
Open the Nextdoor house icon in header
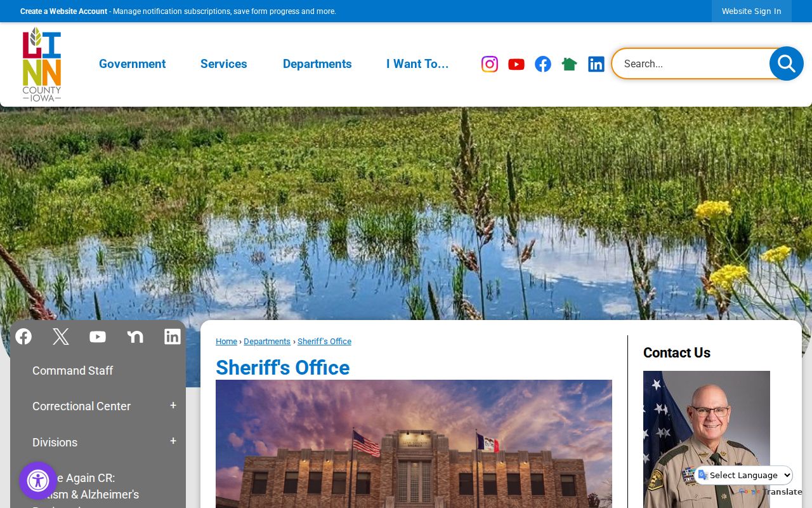click(569, 64)
